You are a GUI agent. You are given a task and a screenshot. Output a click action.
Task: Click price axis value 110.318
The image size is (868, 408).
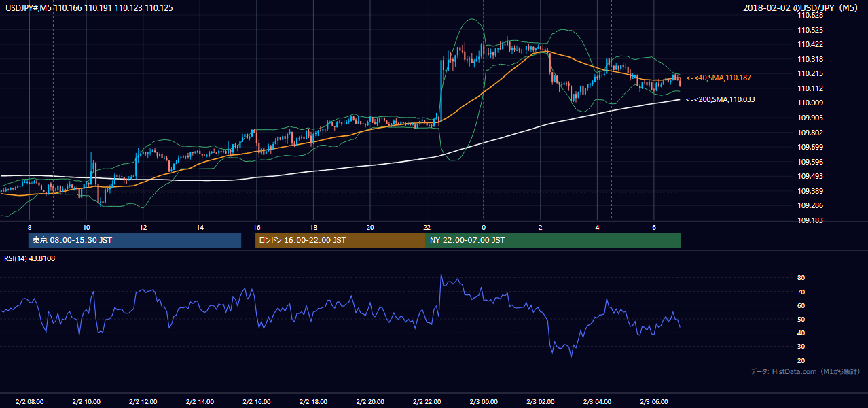tap(810, 59)
